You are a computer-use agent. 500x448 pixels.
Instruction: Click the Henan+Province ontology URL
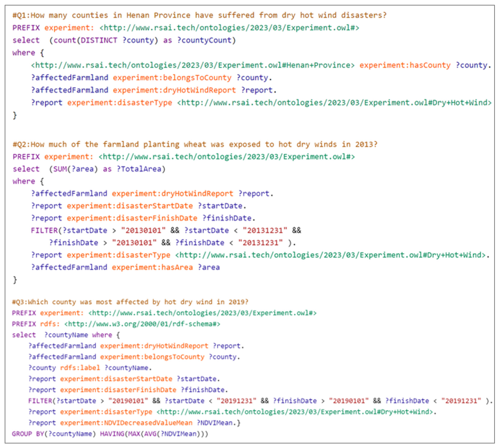(193, 65)
